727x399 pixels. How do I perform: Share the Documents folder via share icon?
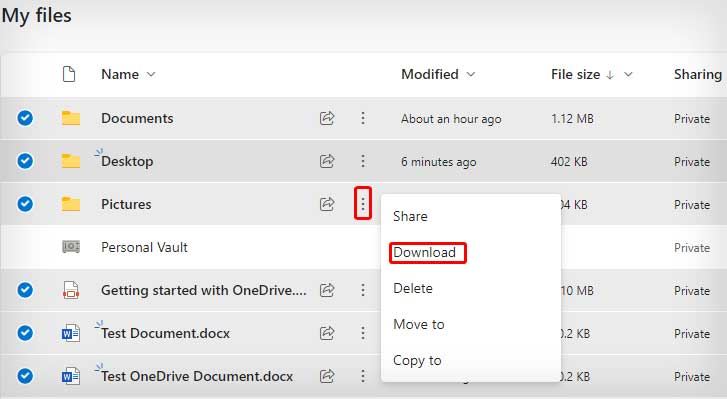click(x=327, y=118)
